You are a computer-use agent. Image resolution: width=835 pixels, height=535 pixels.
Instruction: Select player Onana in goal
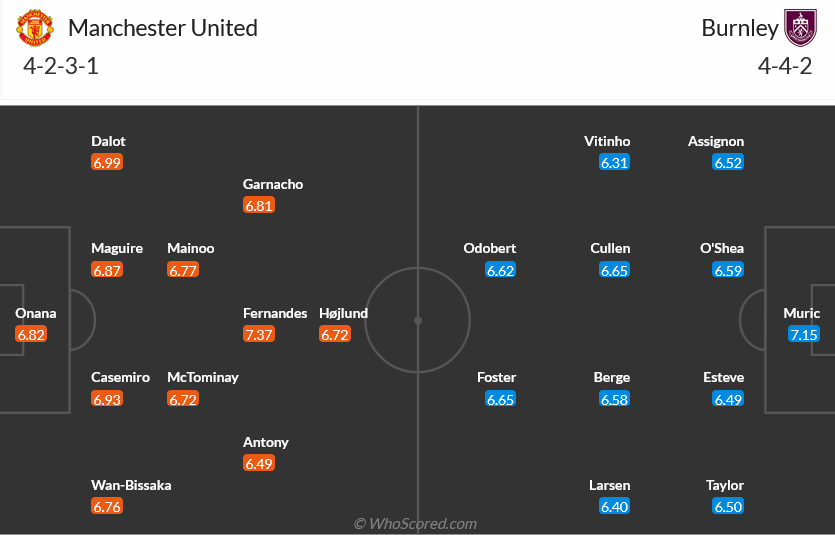pos(36,313)
